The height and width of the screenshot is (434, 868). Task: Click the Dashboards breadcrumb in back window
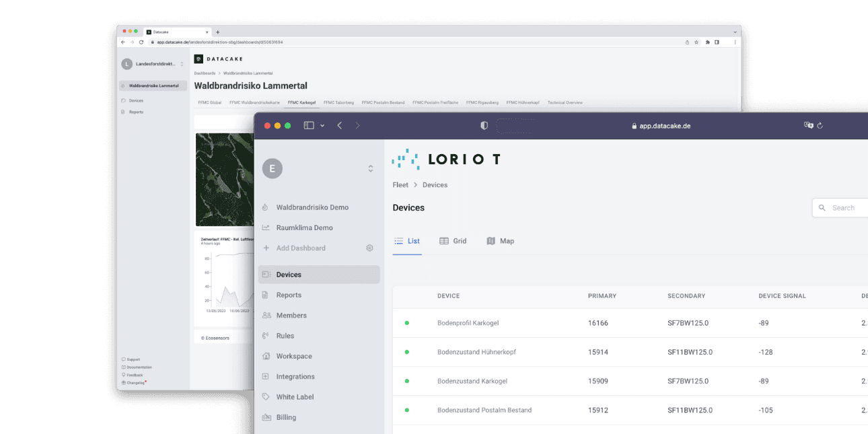[205, 73]
